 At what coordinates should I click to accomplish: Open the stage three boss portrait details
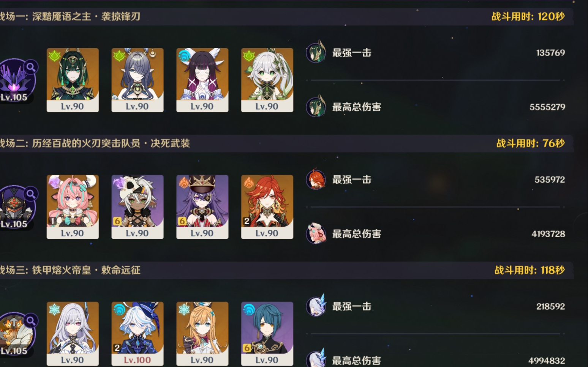tap(17, 334)
